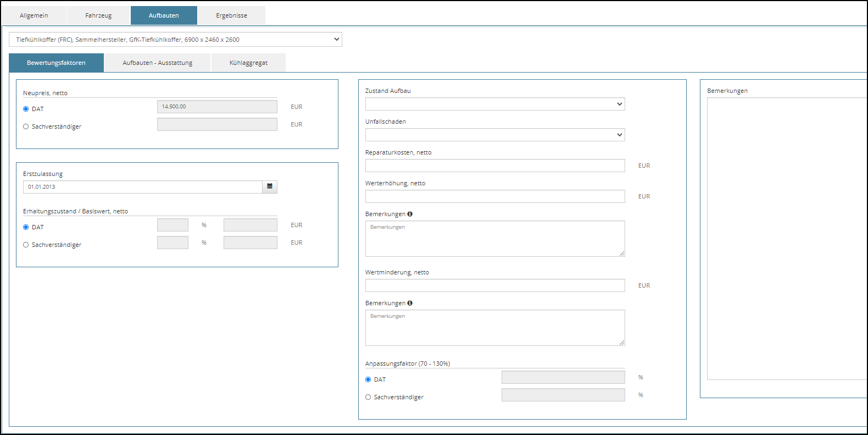Choose Sachverständiger radio for Anpassungsfaktor
The width and height of the screenshot is (868, 435).
click(x=368, y=397)
